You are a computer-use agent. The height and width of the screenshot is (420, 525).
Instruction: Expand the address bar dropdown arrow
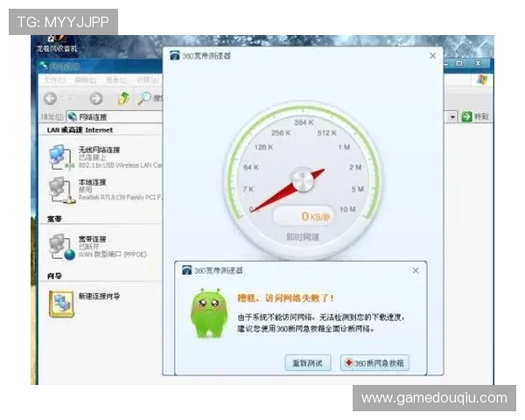click(x=452, y=116)
